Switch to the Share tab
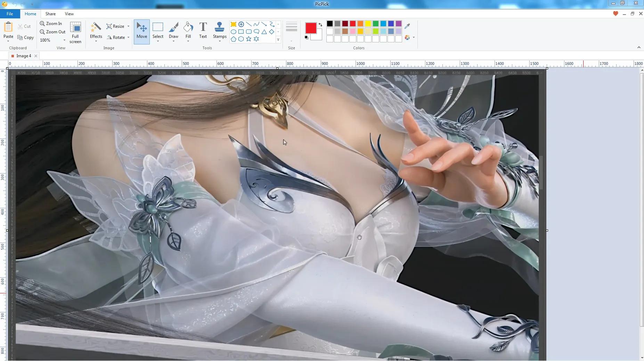Screen dimensions: 644x361 click(50, 14)
